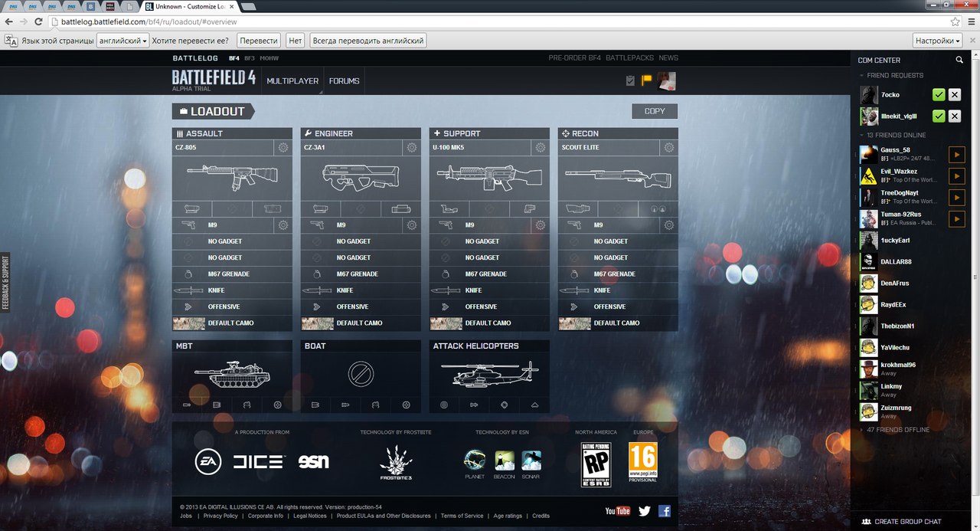Join Evil_Wazkez's server via play button
The width and height of the screenshot is (980, 531).
[957, 176]
